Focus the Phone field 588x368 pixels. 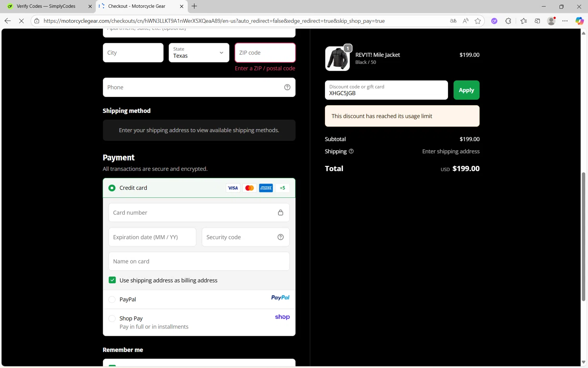(199, 87)
